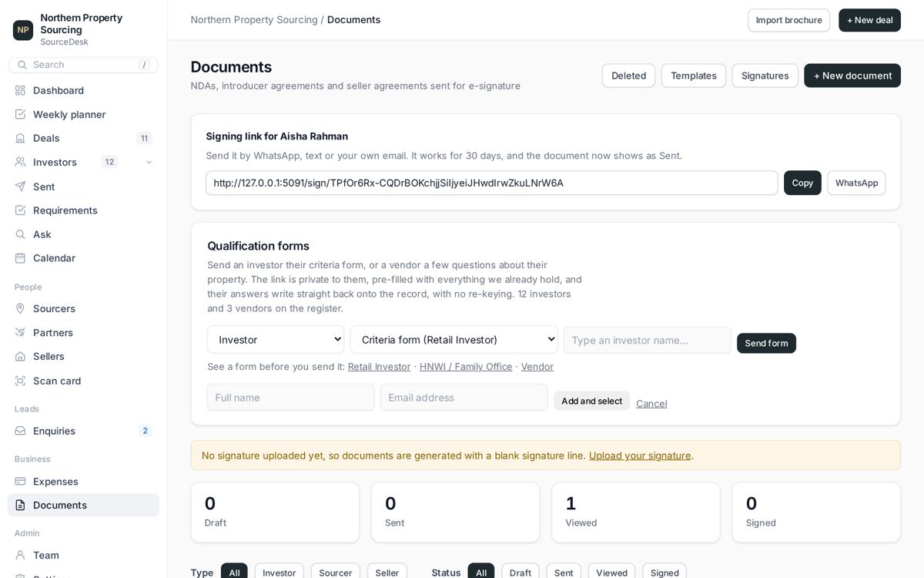This screenshot has width=924, height=578.
Task: Copy the signing link
Action: point(802,183)
